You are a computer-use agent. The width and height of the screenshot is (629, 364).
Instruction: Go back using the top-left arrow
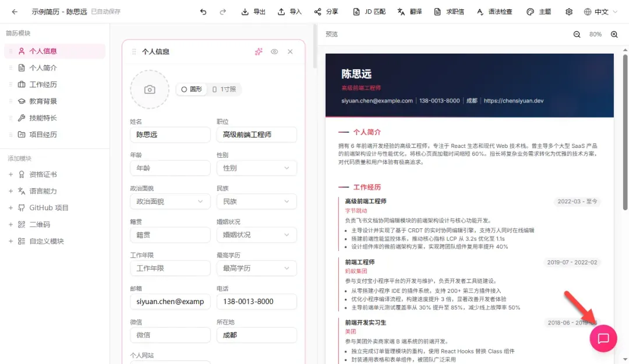[15, 12]
